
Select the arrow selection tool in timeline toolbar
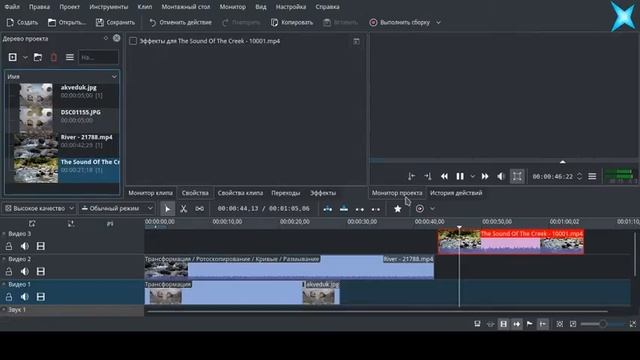(167, 209)
